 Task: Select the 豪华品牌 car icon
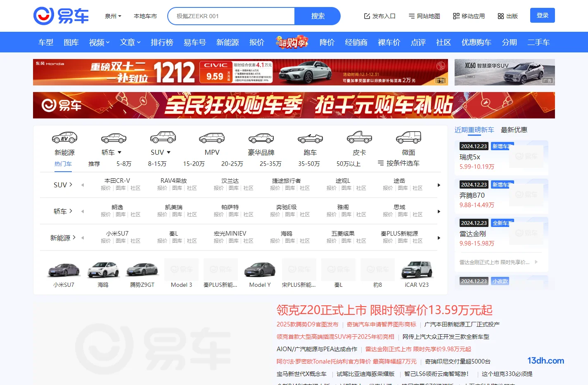pos(261,137)
